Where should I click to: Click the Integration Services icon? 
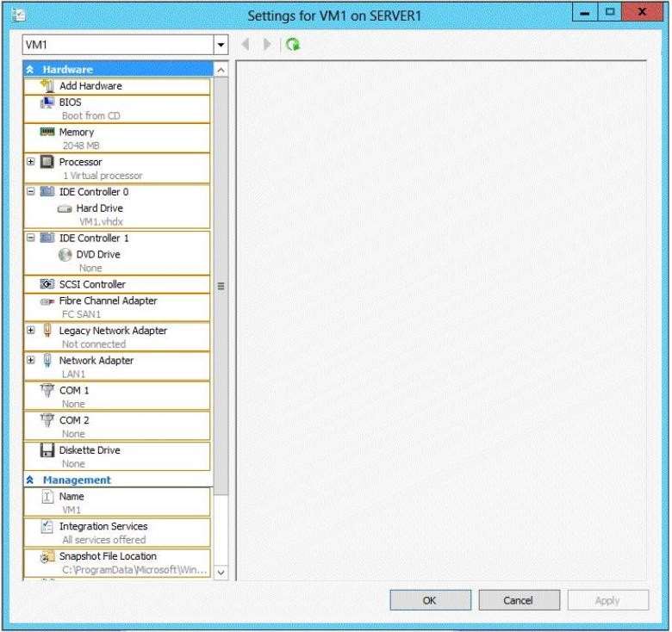click(47, 526)
